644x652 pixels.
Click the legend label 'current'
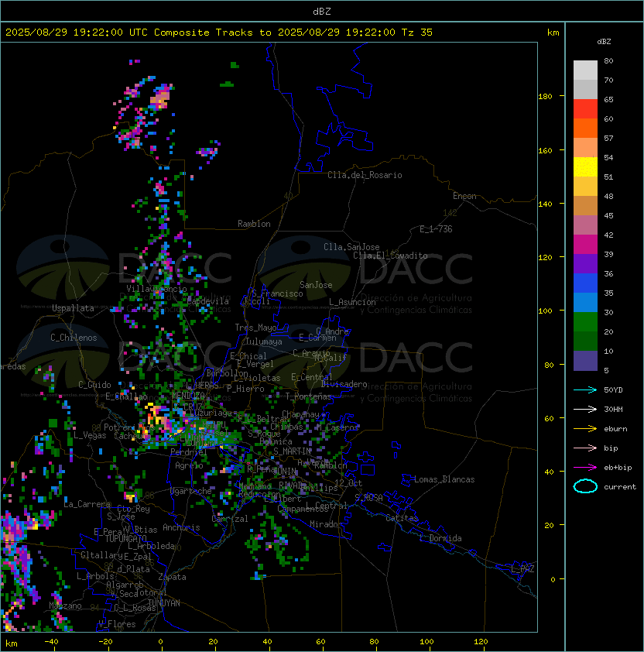point(620,487)
